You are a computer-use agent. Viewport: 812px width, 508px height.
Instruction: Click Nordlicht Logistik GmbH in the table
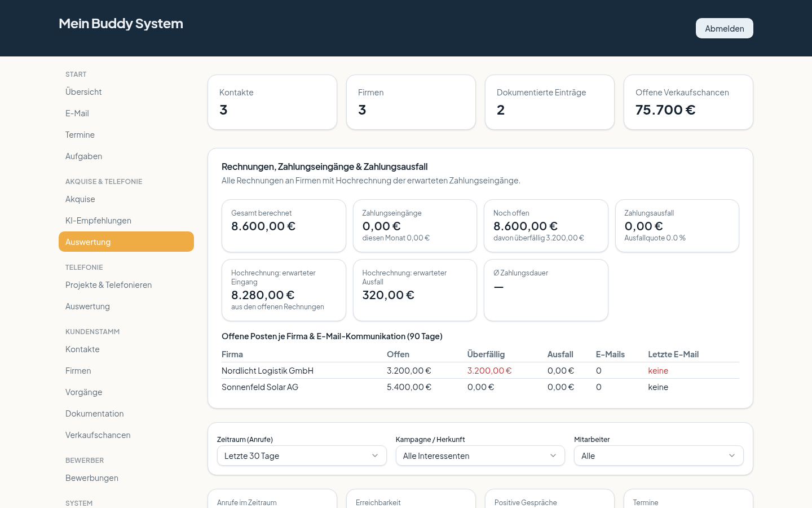(x=267, y=371)
